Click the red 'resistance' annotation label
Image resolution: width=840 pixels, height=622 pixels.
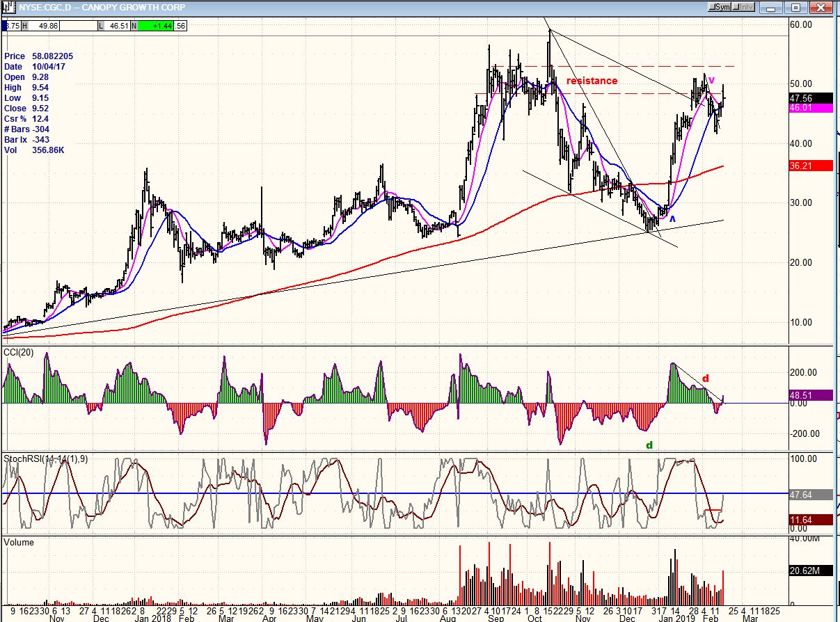click(x=592, y=81)
